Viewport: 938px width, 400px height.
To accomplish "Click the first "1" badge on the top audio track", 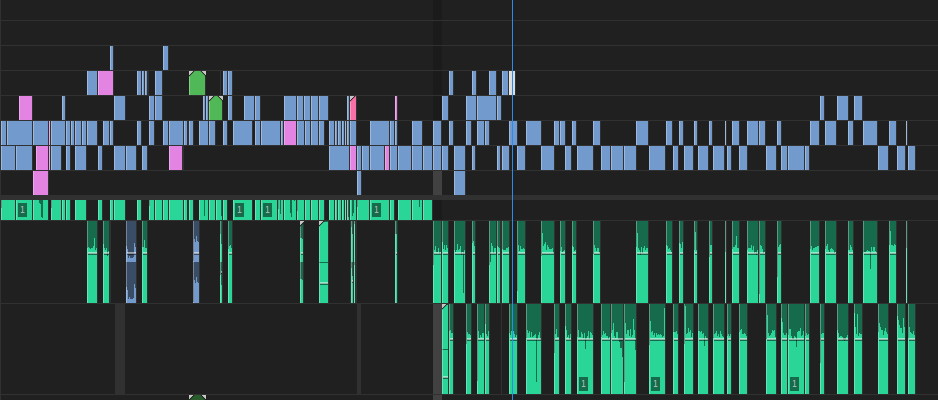I will [22, 210].
